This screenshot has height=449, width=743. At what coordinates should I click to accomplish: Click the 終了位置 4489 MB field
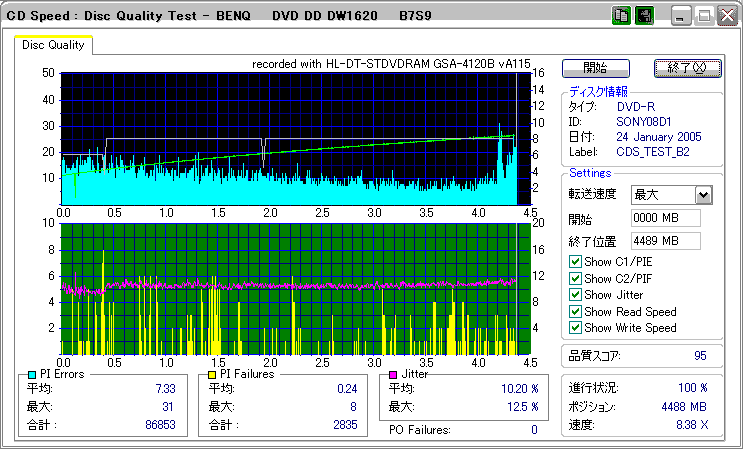click(x=665, y=240)
